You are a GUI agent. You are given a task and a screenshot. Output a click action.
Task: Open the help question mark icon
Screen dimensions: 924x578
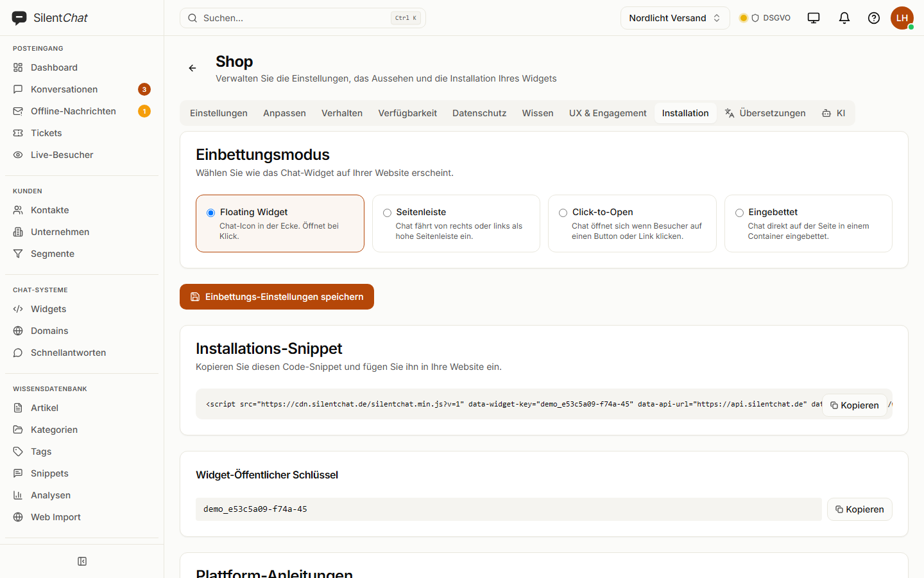click(x=874, y=18)
